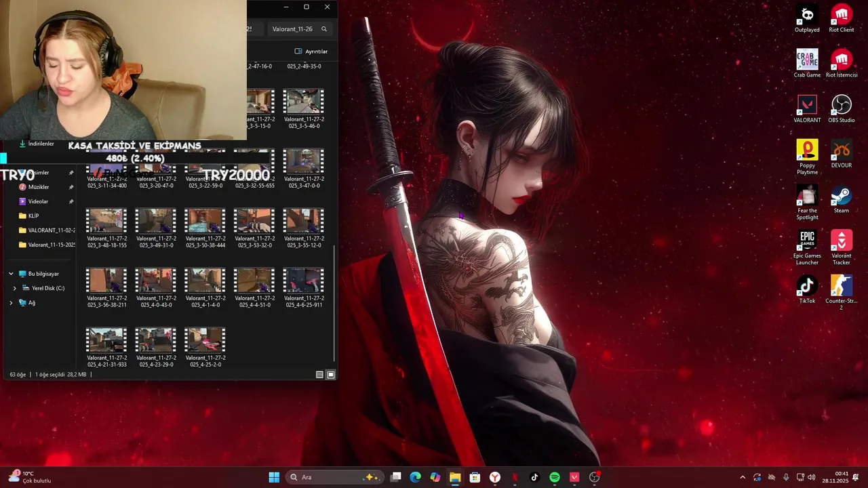The height and width of the screenshot is (488, 868).
Task: Open Valorant Tracker desktop shortcut
Action: 842,248
